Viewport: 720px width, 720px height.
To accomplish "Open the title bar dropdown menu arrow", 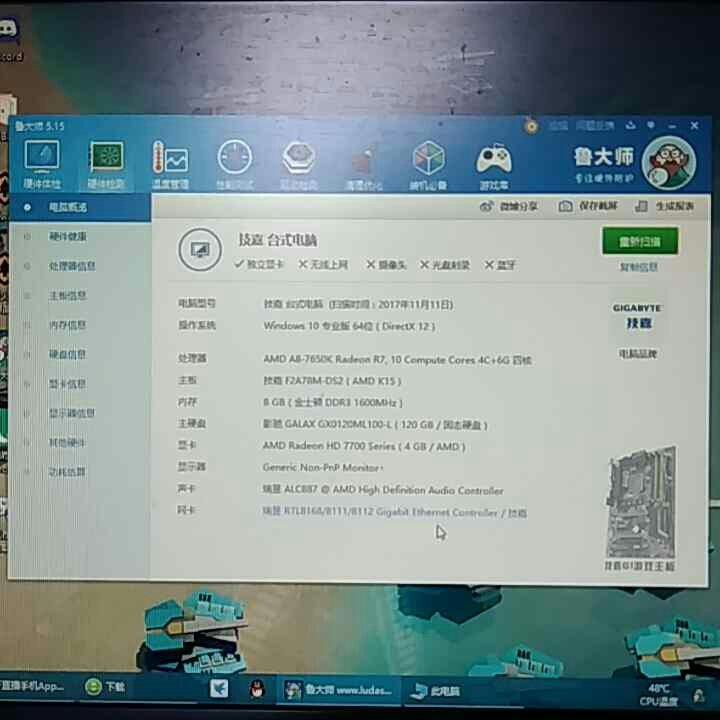I will point(651,125).
